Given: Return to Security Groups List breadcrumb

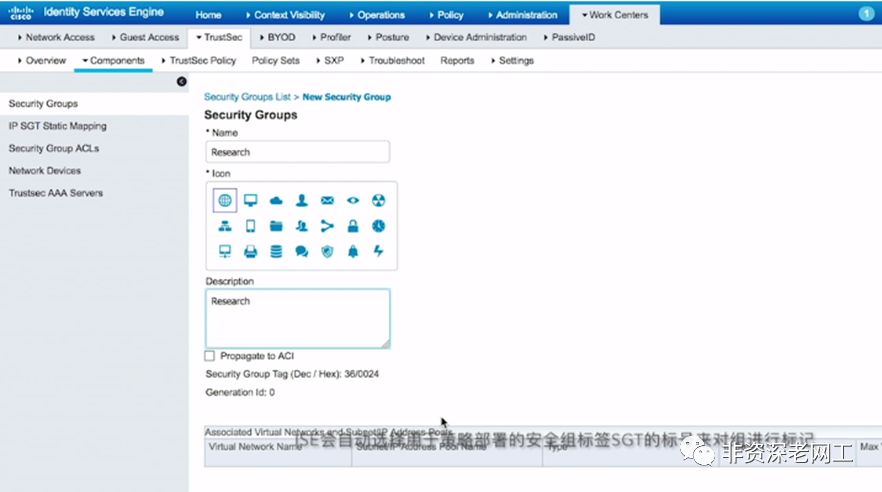Looking at the screenshot, I should [247, 97].
